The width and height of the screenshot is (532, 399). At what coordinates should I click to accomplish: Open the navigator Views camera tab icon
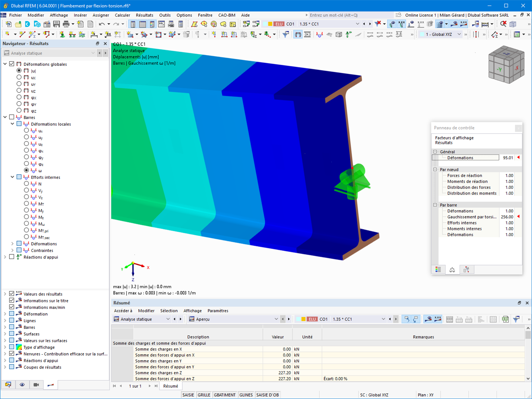36,385
